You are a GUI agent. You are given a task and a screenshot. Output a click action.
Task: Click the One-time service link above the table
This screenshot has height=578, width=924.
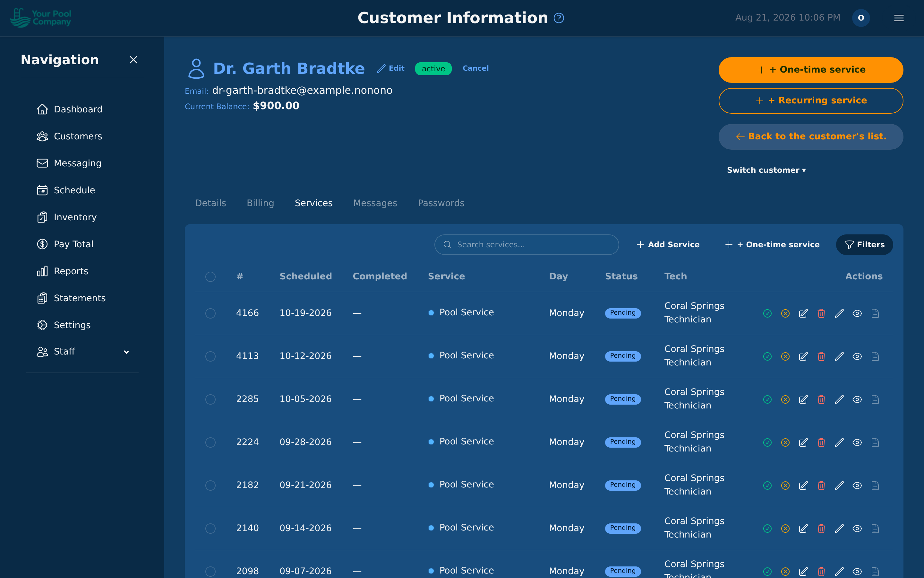point(772,245)
